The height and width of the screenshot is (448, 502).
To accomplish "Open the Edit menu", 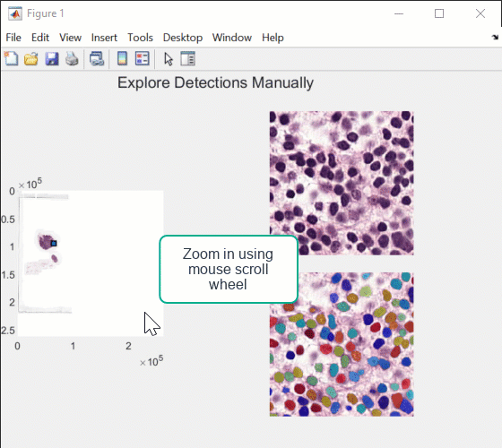I will 40,38.
